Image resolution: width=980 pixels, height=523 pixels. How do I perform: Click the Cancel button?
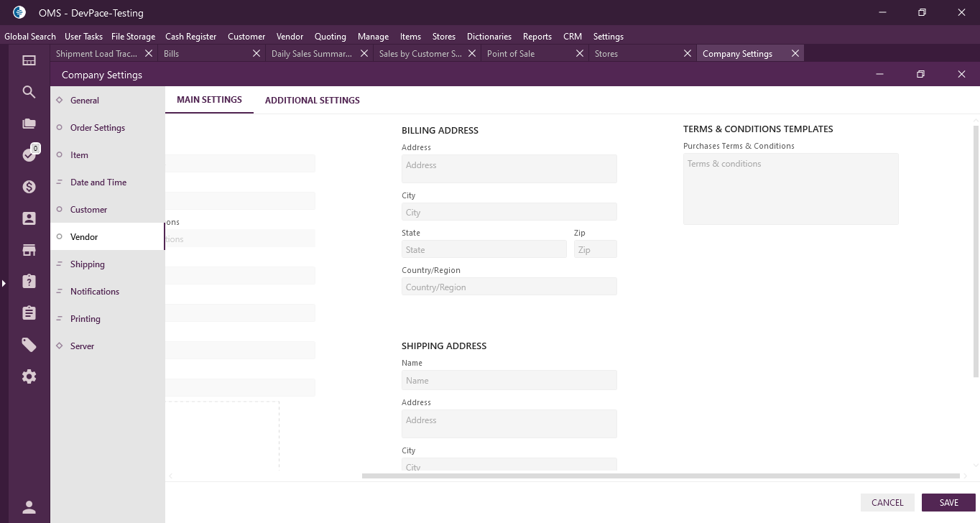[x=887, y=503]
